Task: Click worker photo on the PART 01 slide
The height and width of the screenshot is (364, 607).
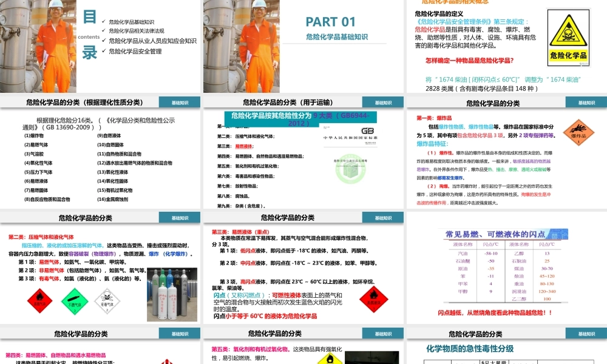Action: point(241,46)
